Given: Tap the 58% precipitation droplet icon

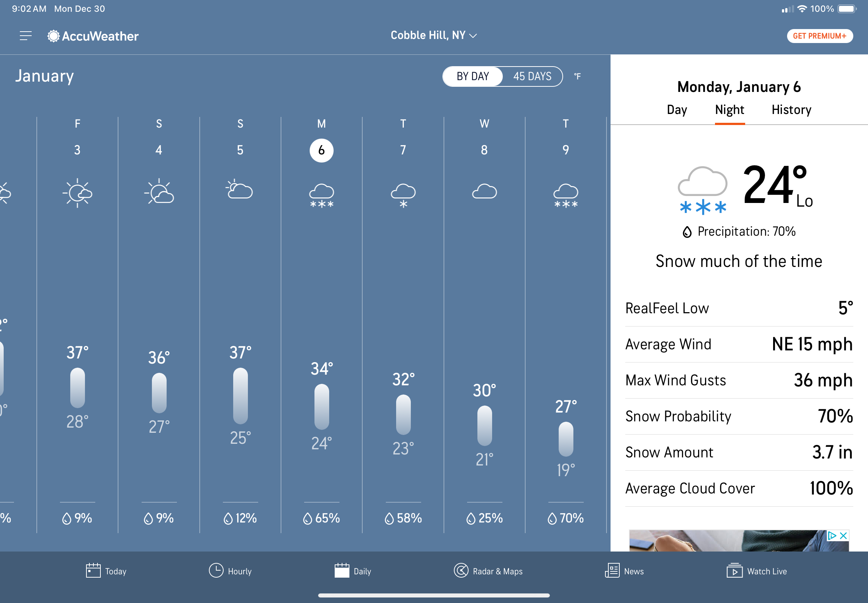Looking at the screenshot, I should click(389, 518).
